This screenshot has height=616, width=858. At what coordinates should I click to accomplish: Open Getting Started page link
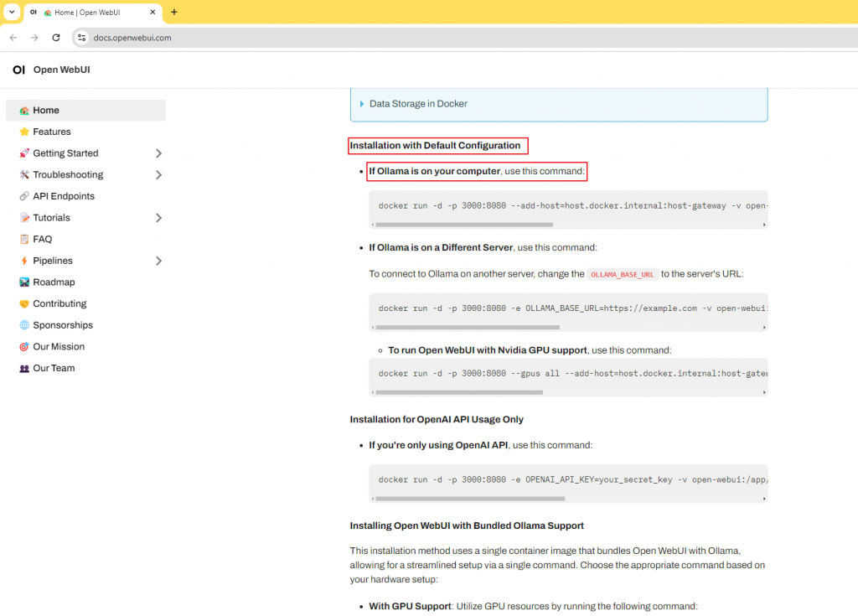(65, 153)
